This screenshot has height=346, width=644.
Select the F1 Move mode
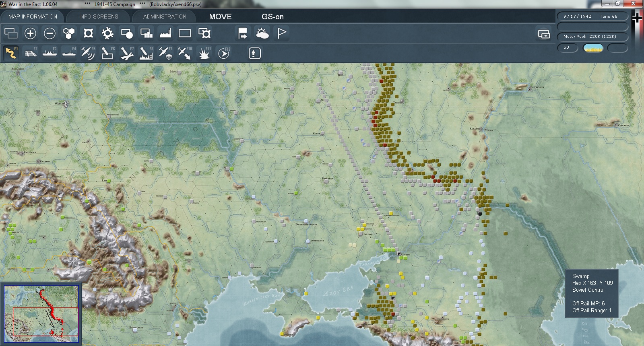click(x=11, y=53)
